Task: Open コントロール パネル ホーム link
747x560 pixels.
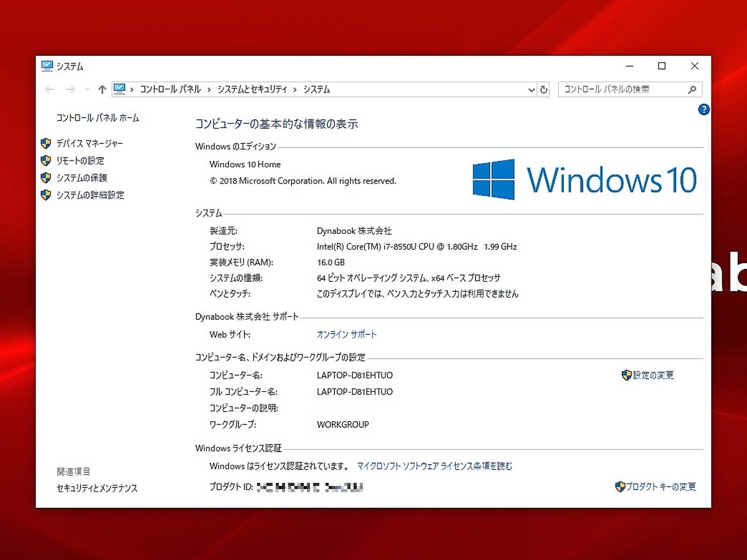Action: [x=98, y=118]
